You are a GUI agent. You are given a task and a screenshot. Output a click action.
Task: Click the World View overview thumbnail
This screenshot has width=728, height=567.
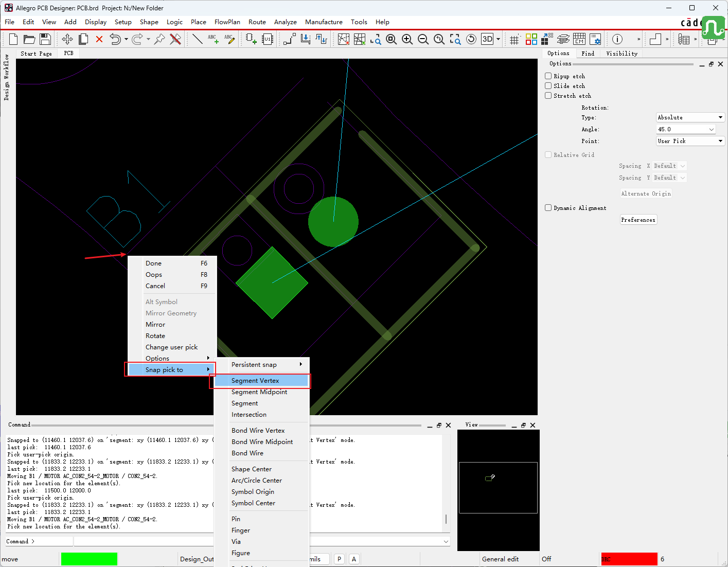pos(498,490)
